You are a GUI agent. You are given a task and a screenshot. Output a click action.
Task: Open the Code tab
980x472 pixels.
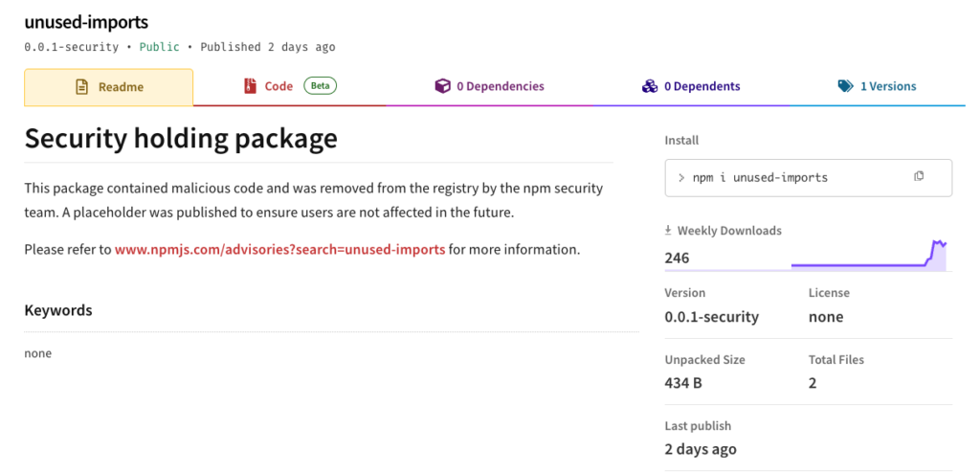click(x=278, y=86)
